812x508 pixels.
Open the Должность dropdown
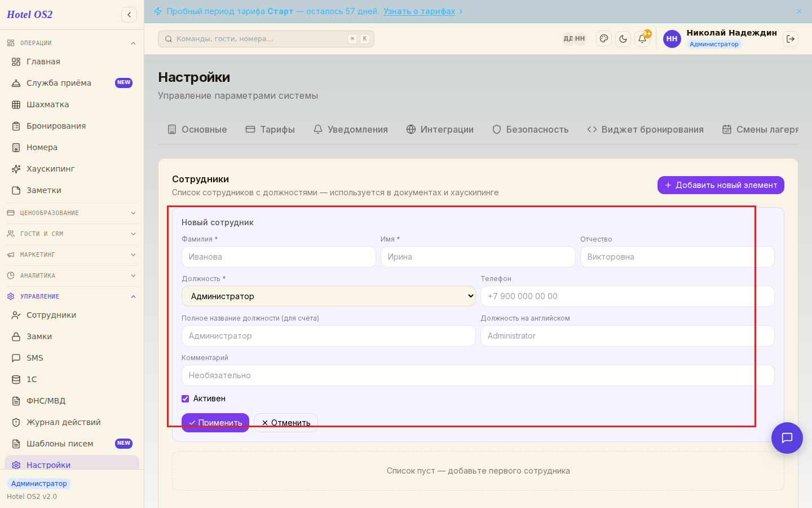(x=329, y=296)
